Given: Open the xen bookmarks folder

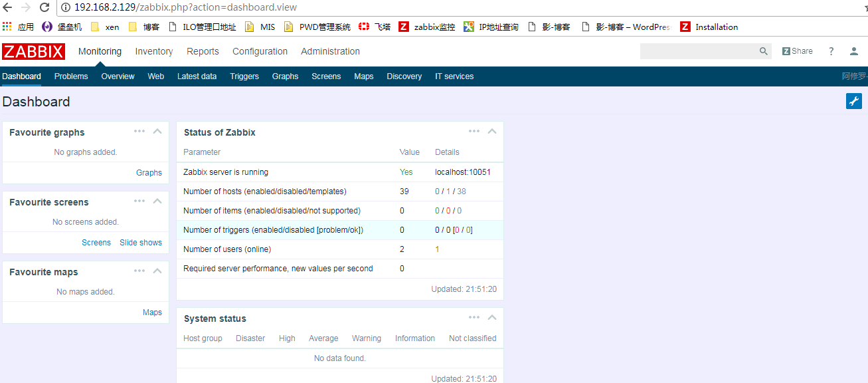Looking at the screenshot, I should (104, 27).
